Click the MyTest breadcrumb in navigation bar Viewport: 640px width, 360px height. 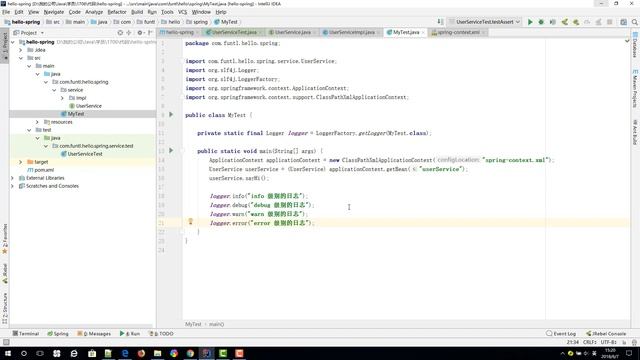click(x=226, y=22)
